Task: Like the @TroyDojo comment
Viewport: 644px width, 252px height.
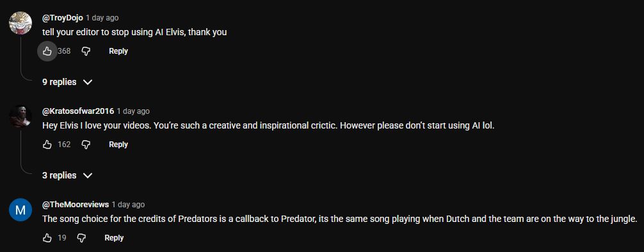Action: coord(47,51)
